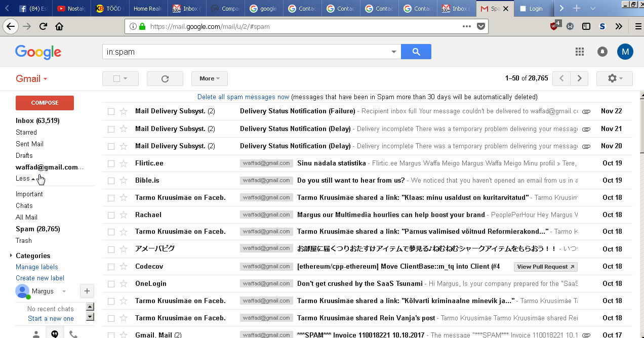Open the Gmail settings gear menu
Viewport: 644px width, 338px height.
614,78
